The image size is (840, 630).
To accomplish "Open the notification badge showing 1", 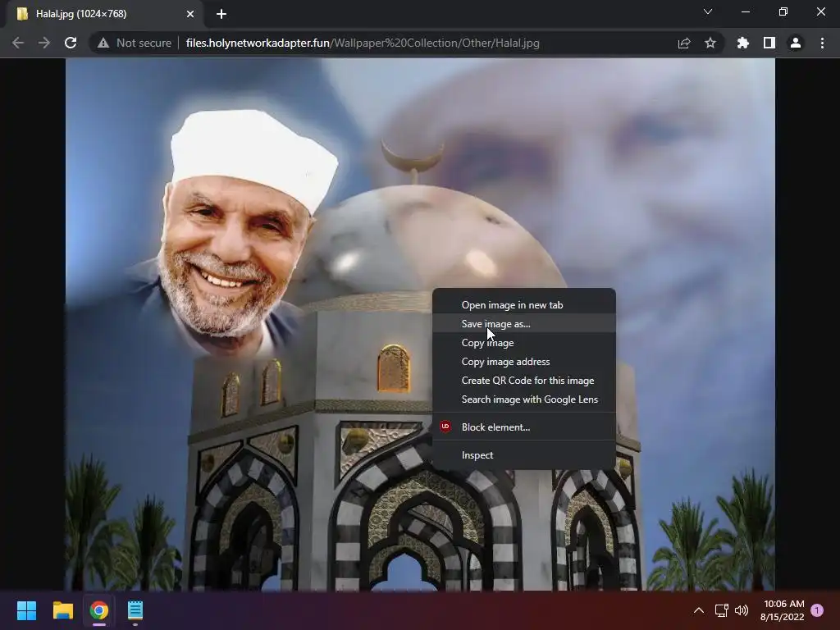I will point(817,610).
